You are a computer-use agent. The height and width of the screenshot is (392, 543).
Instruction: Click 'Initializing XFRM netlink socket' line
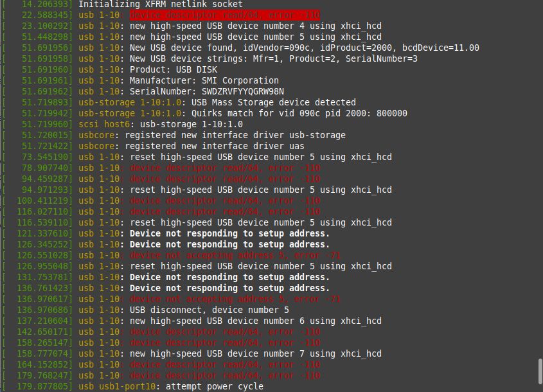123,4
